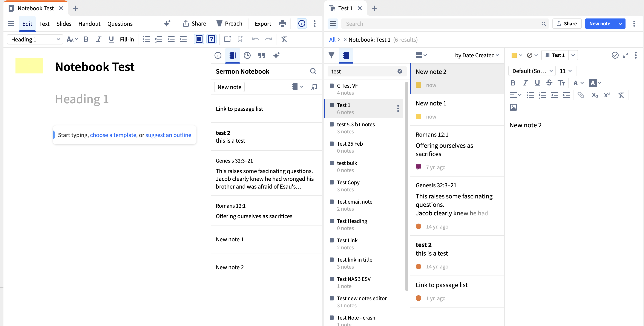Screen dimensions: 644x326
Task: Switch to the Slides tab
Action: point(64,23)
